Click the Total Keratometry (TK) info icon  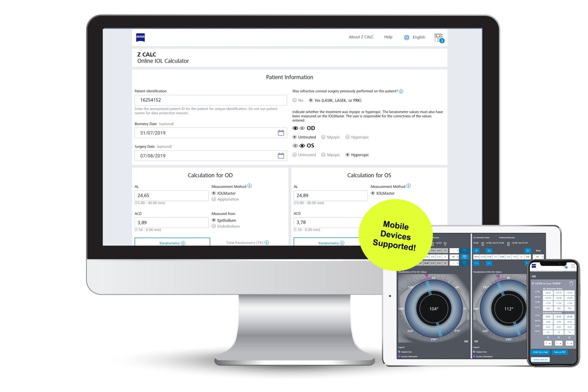[x=267, y=243]
